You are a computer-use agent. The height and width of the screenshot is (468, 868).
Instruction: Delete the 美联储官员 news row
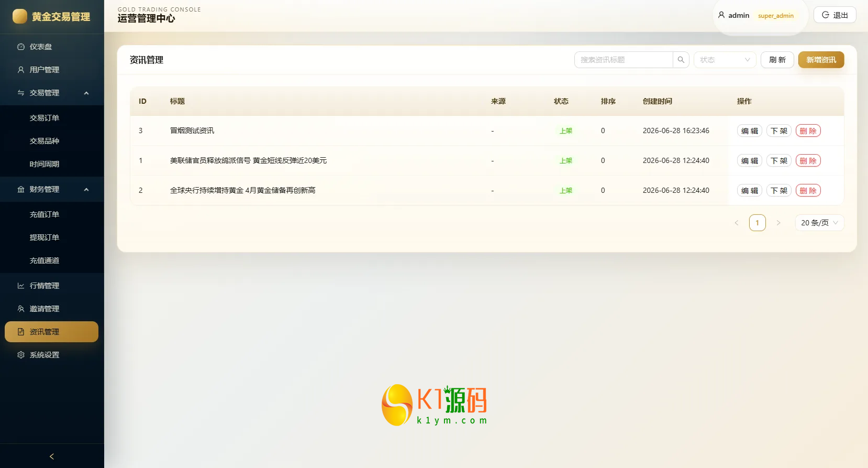pyautogui.click(x=808, y=161)
